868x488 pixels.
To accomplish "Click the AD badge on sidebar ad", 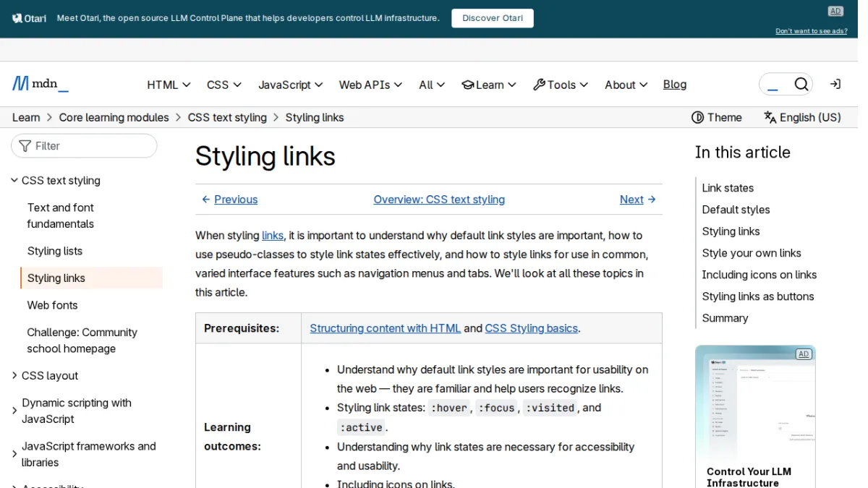I will click(x=803, y=354).
